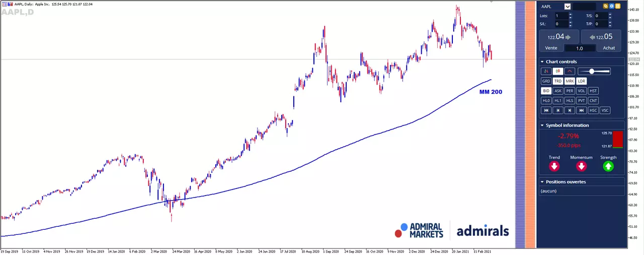Switch to candlestick chart icon
The height and width of the screenshot is (255, 644).
tap(558, 71)
